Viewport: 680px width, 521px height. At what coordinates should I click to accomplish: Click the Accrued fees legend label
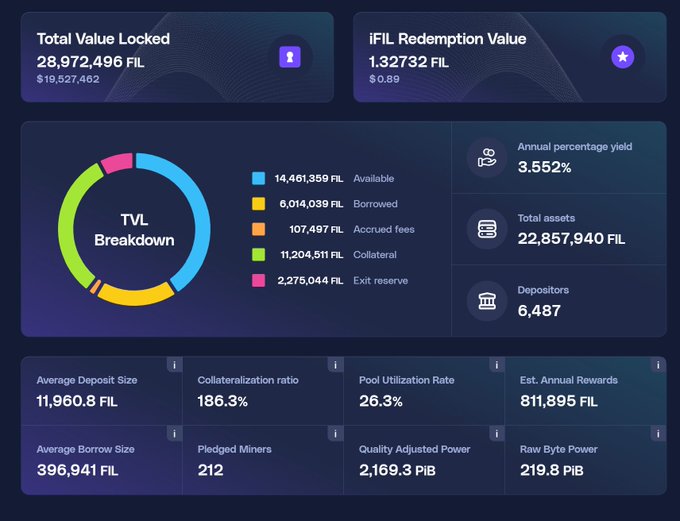(384, 229)
